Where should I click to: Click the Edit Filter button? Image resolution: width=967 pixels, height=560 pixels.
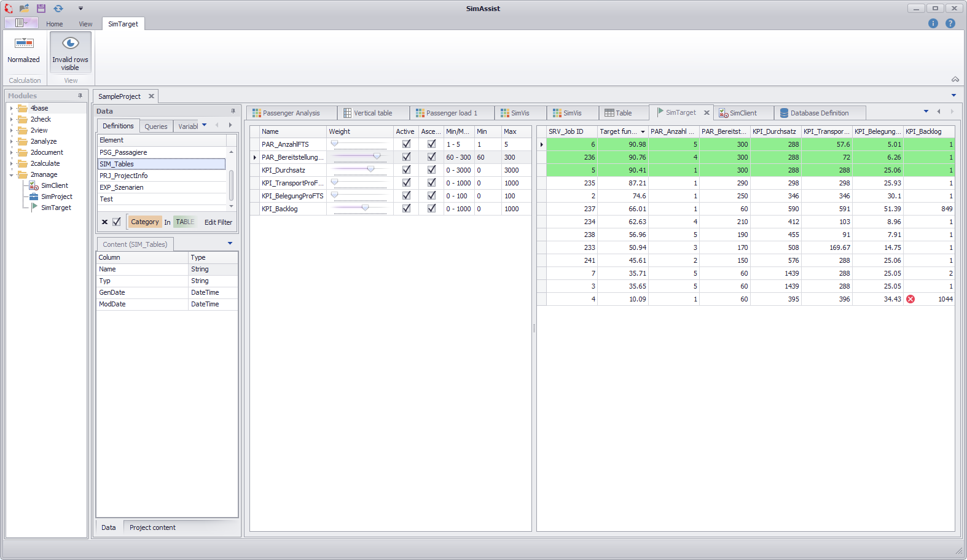pos(218,222)
